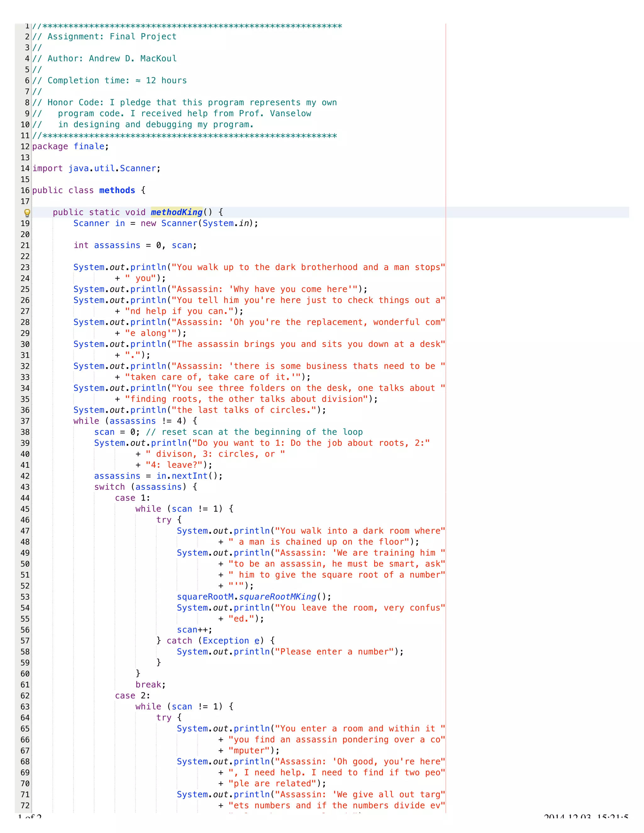
Task: Click line number 16 in the gutter
Action: pyautogui.click(x=25, y=190)
